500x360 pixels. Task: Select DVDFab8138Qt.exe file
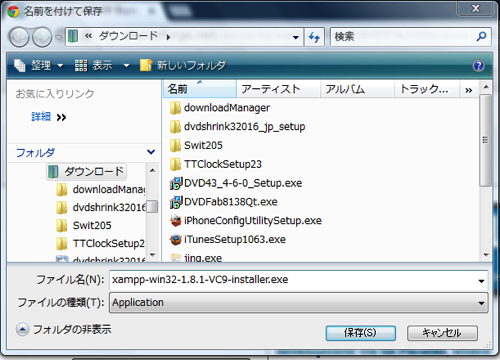(223, 202)
